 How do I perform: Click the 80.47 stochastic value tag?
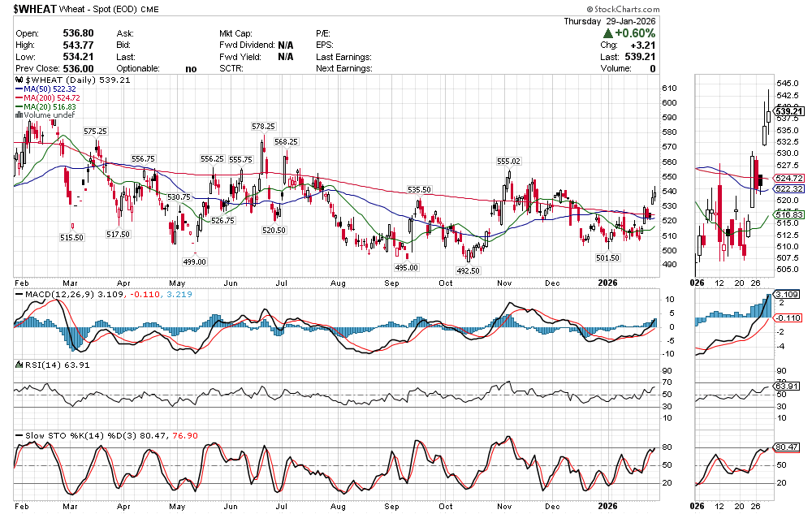[x=787, y=447]
